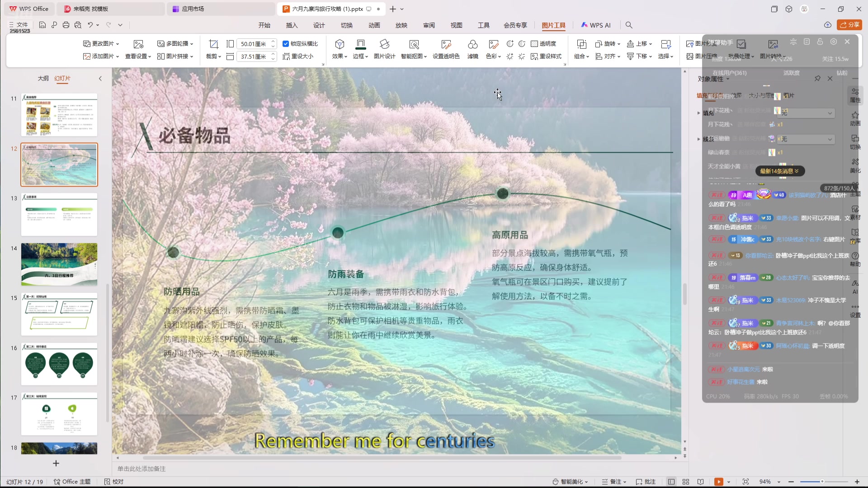Screen dimensions: 868x488
Task: Click the 边框 border icon
Action: [360, 44]
